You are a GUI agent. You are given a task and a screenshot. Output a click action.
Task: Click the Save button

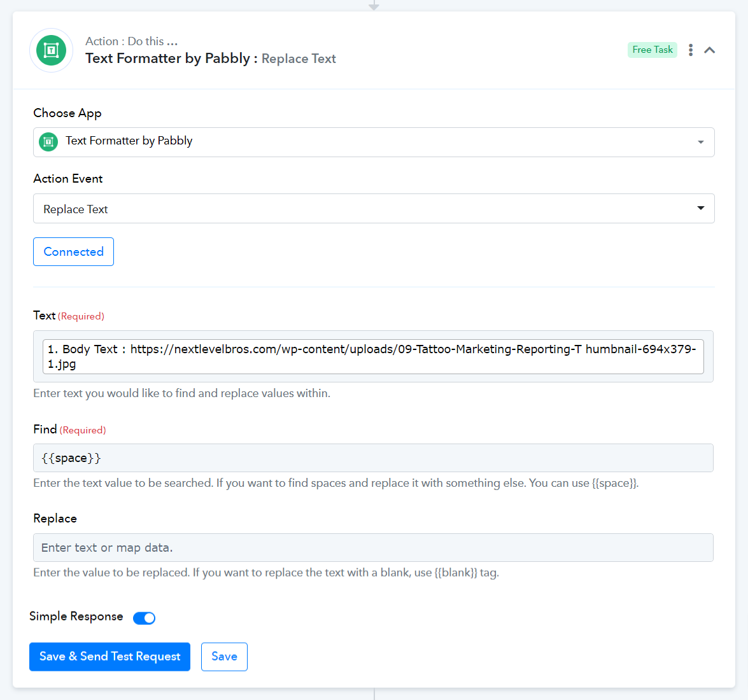pyautogui.click(x=224, y=657)
